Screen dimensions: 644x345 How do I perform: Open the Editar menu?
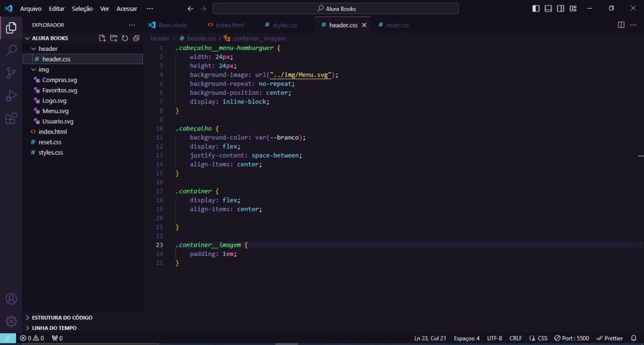pos(57,9)
